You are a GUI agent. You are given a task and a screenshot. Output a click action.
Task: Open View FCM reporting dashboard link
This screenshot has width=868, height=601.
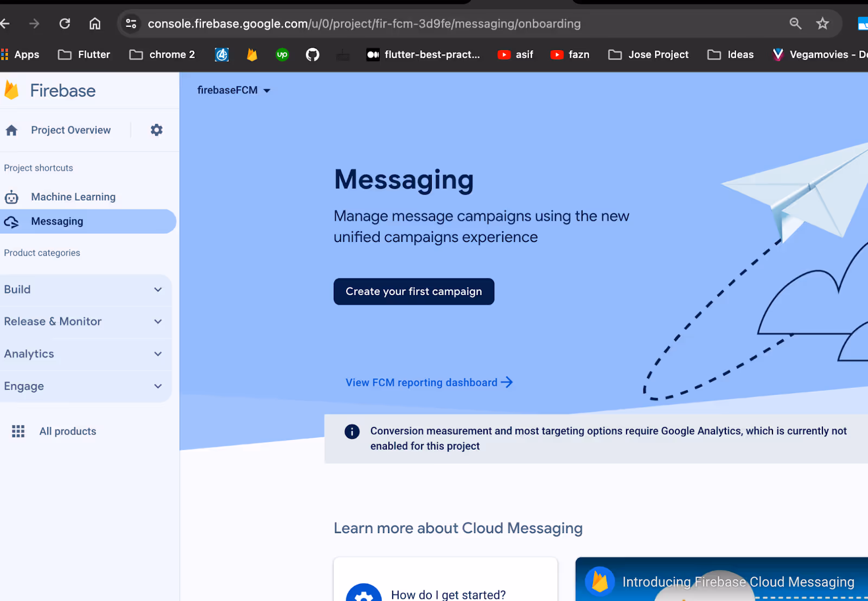coord(429,382)
